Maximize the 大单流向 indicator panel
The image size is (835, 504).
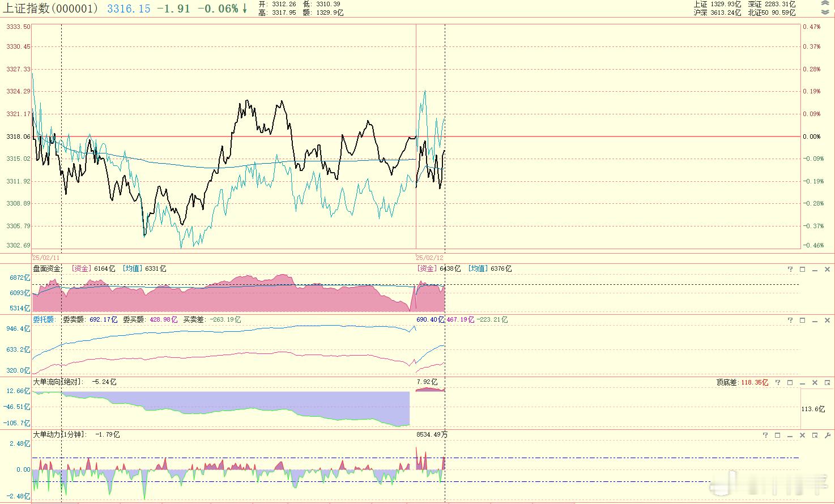790,382
